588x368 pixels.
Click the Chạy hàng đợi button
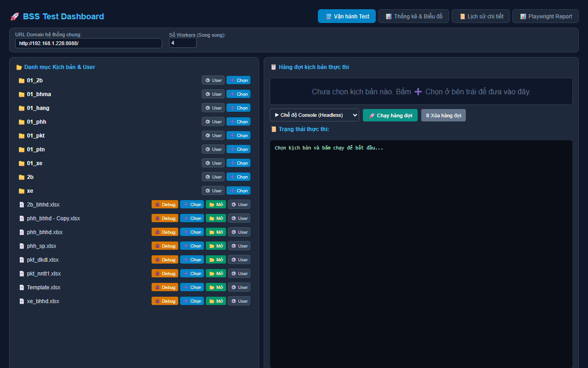click(x=390, y=115)
